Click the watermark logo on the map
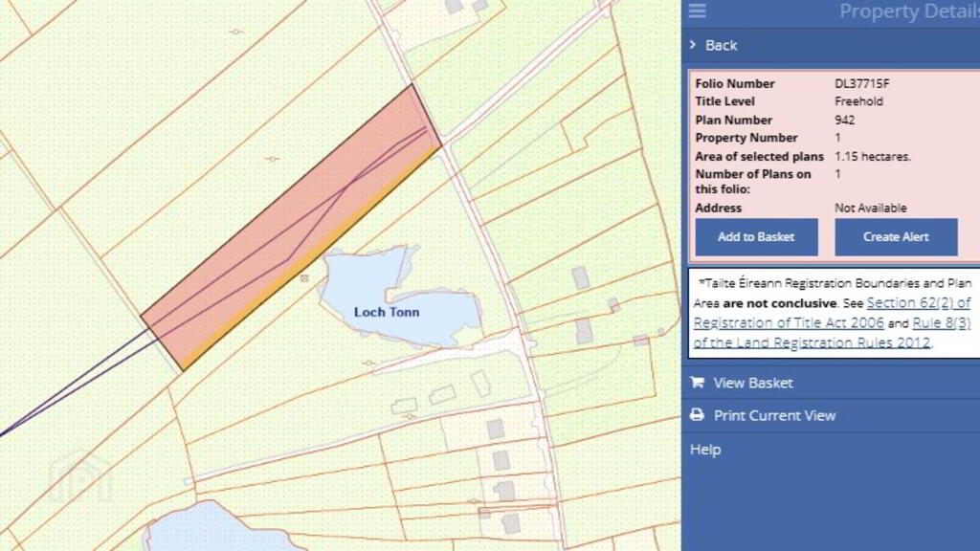Viewport: 980px width, 551px height. (81, 477)
